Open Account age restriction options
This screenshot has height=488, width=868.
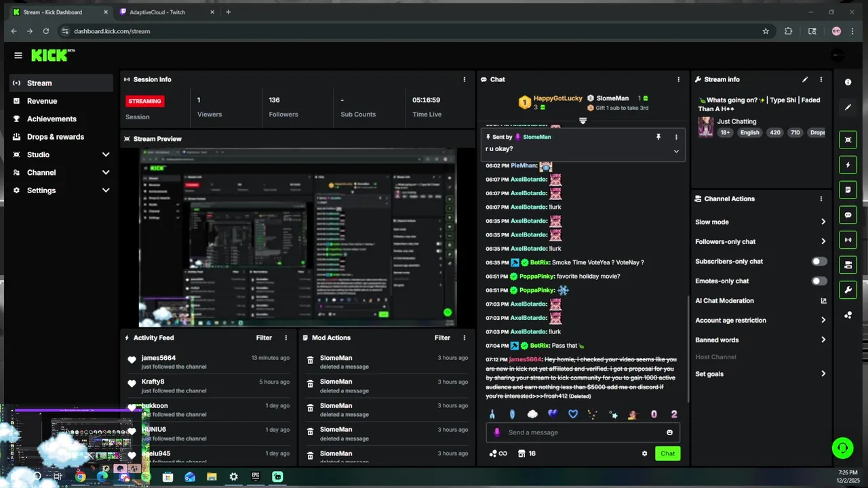tap(761, 321)
